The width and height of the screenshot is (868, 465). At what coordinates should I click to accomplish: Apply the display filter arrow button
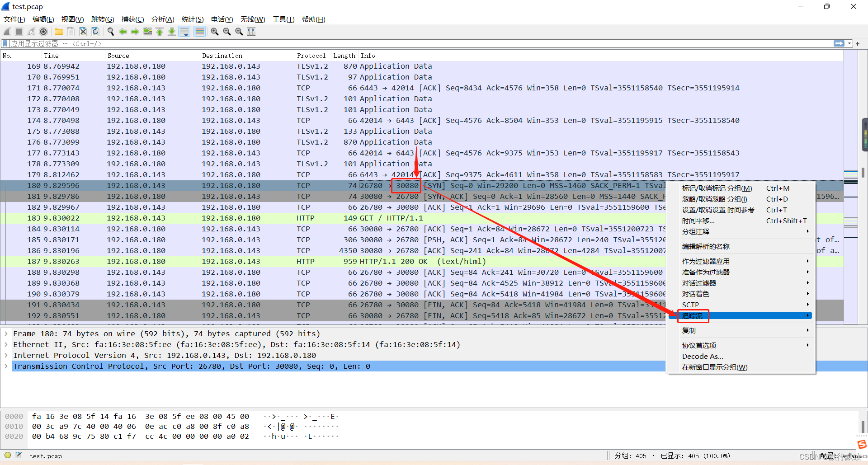coord(839,44)
